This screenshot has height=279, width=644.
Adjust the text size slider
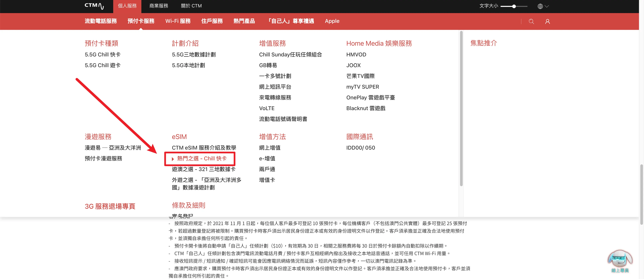[514, 6]
